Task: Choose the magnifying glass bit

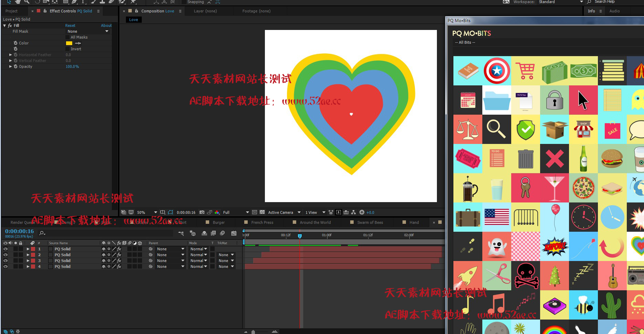Action: (496, 129)
